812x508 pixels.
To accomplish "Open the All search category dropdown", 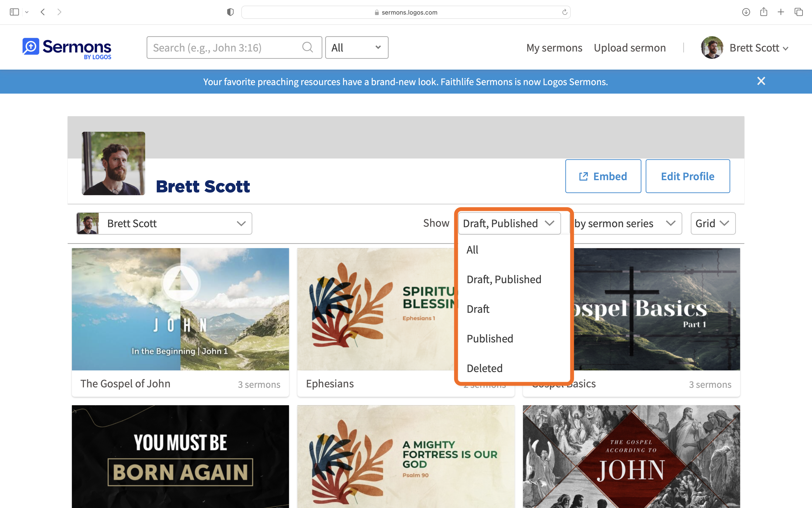I will pos(357,47).
